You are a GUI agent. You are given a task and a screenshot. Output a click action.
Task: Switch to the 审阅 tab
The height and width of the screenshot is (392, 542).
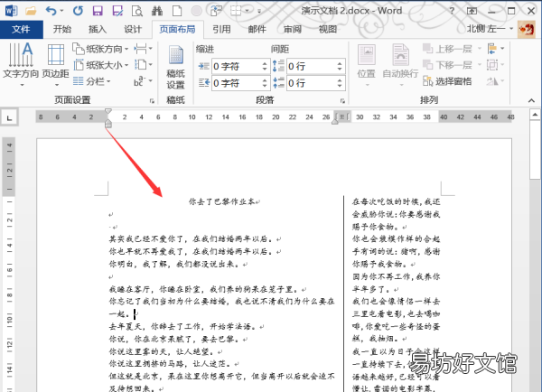[293, 30]
